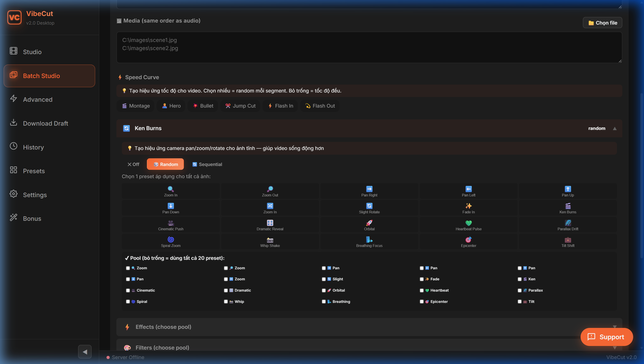Click the Chọn file button
644x364 pixels.
(x=602, y=23)
